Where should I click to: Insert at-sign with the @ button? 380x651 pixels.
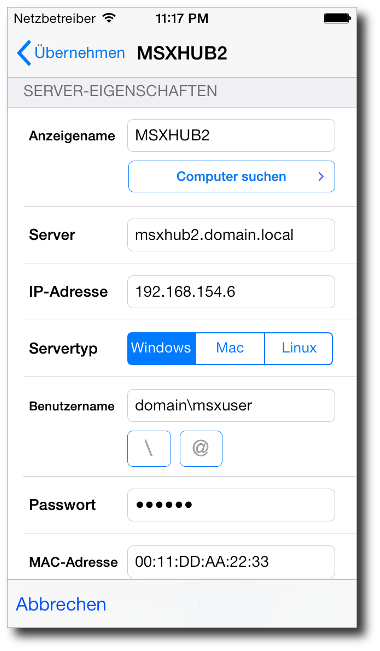click(201, 448)
